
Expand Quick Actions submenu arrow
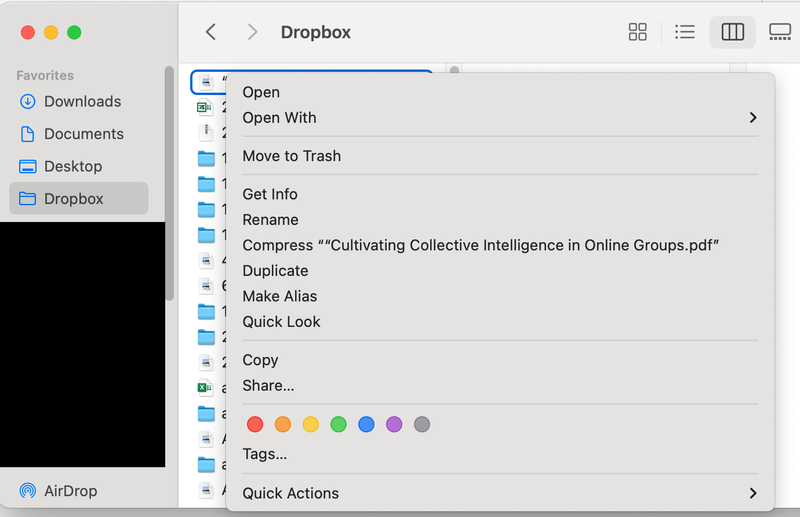click(x=752, y=493)
